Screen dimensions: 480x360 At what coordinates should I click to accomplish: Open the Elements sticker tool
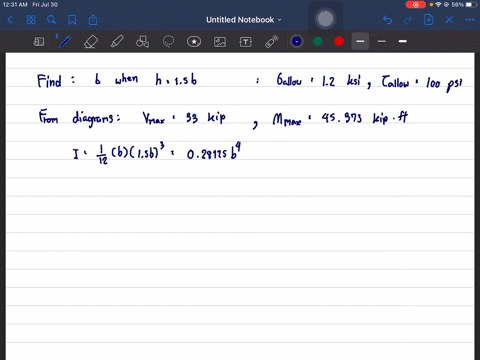194,42
